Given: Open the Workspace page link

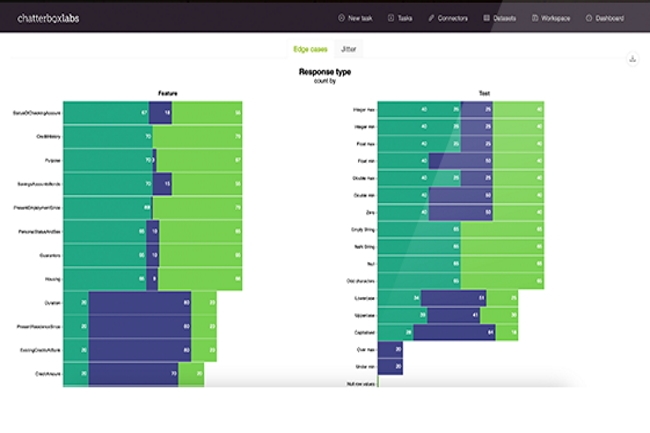Looking at the screenshot, I should click(557, 17).
